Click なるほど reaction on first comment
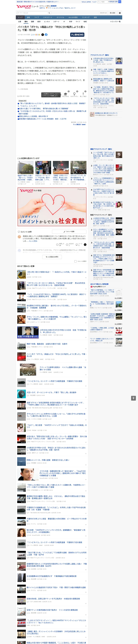 coord(70,245)
